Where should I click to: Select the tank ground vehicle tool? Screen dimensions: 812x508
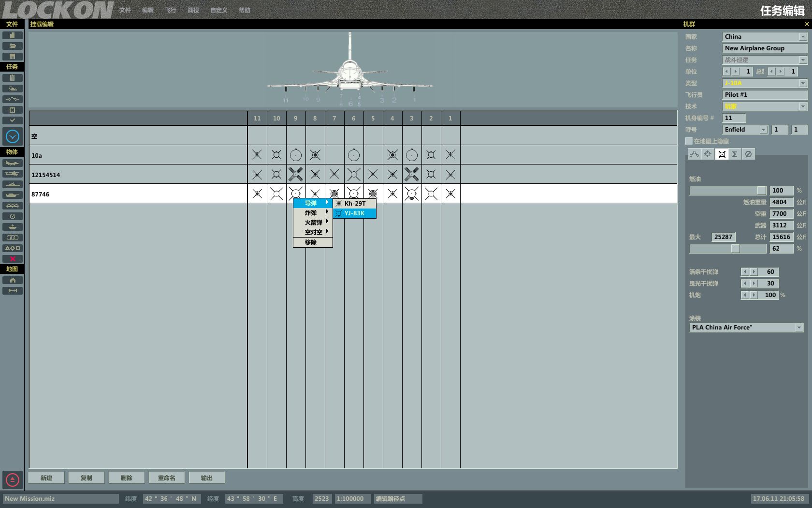pos(13,195)
